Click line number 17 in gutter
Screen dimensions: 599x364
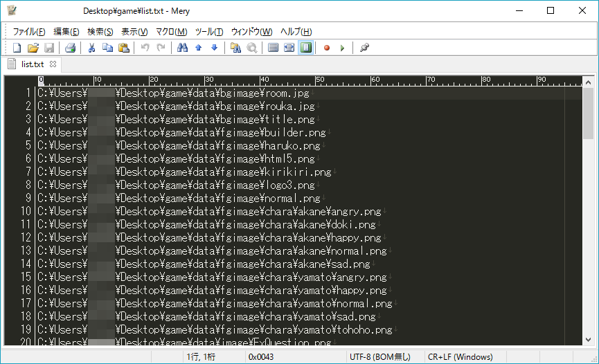pos(26,303)
